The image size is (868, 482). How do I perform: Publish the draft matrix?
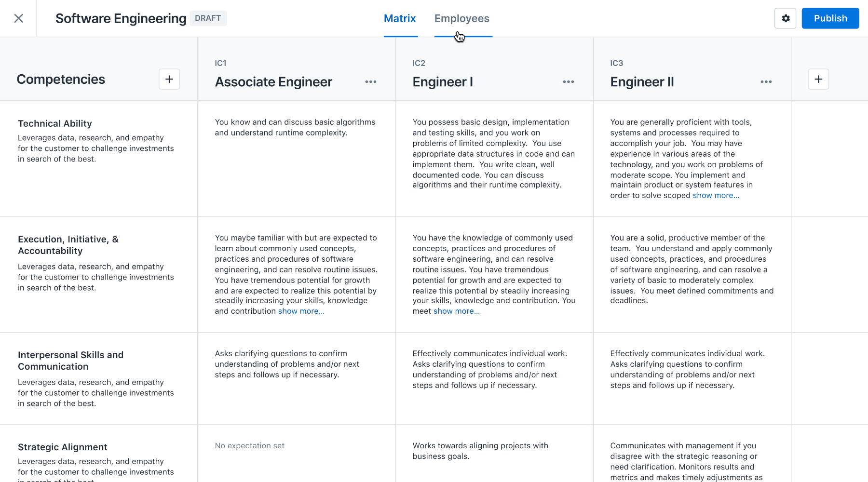pos(830,18)
